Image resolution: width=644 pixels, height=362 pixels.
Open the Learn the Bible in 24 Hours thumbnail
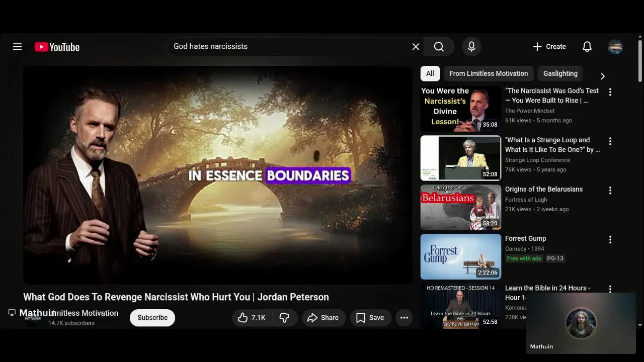point(461,306)
